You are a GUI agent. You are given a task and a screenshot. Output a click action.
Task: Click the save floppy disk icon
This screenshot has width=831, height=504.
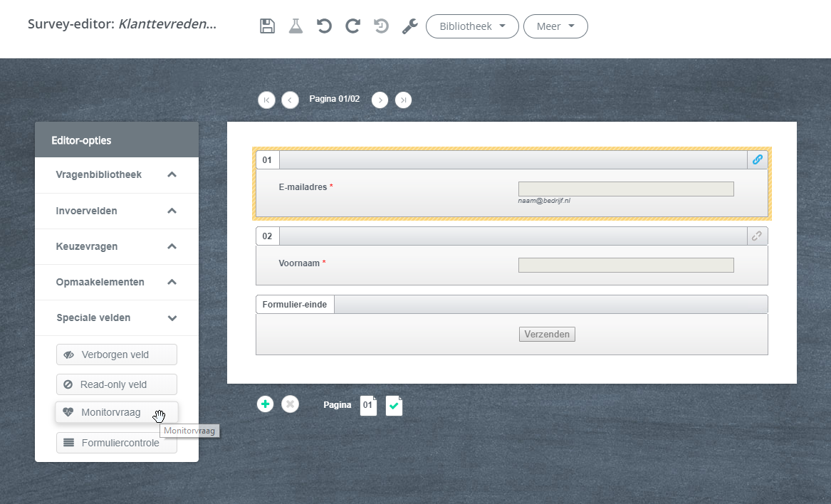click(x=267, y=26)
